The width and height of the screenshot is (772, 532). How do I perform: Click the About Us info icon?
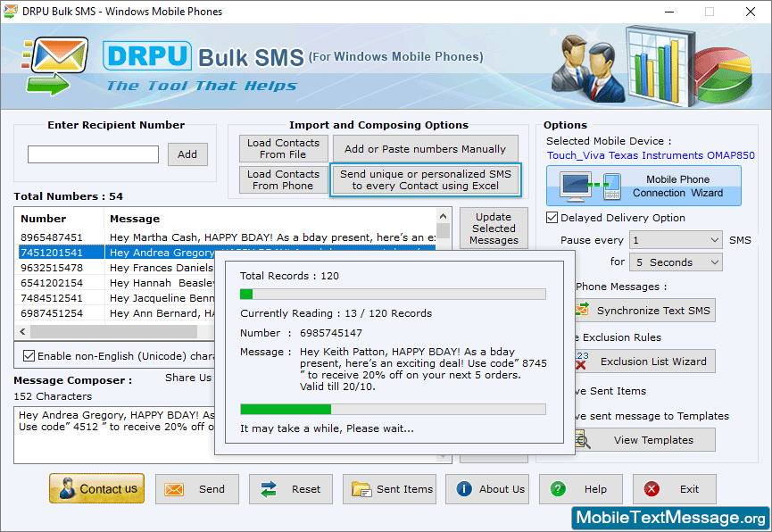pyautogui.click(x=464, y=488)
